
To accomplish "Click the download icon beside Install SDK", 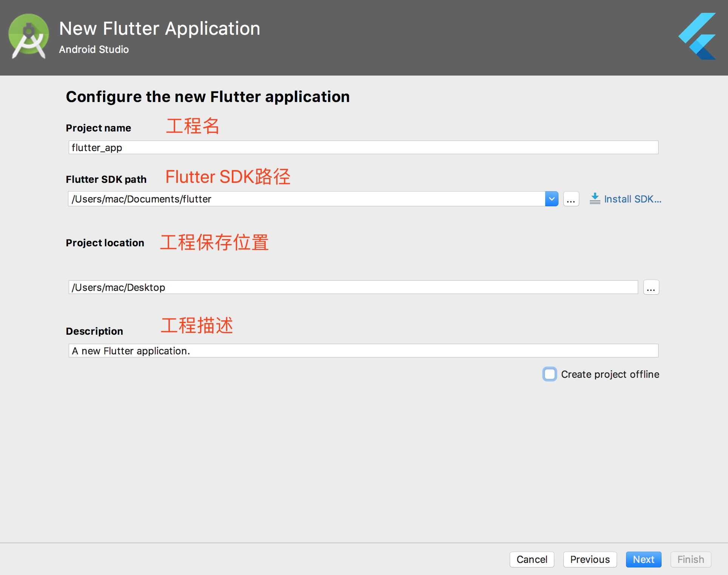I will 595,198.
